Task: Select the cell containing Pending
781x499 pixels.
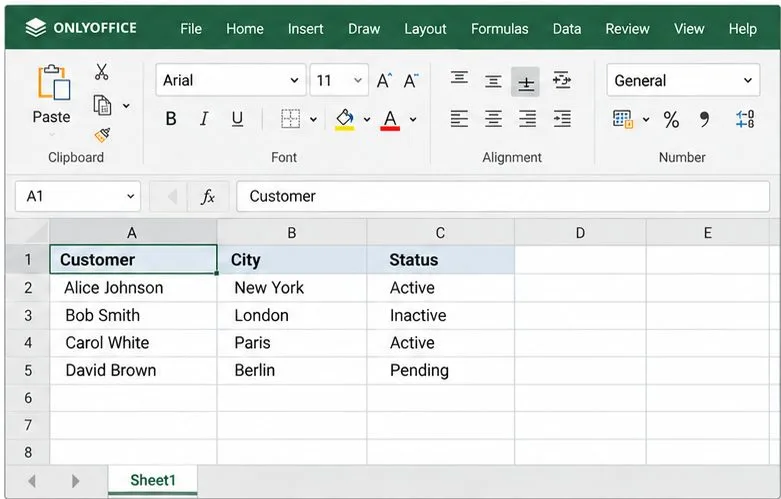Action: tap(441, 370)
